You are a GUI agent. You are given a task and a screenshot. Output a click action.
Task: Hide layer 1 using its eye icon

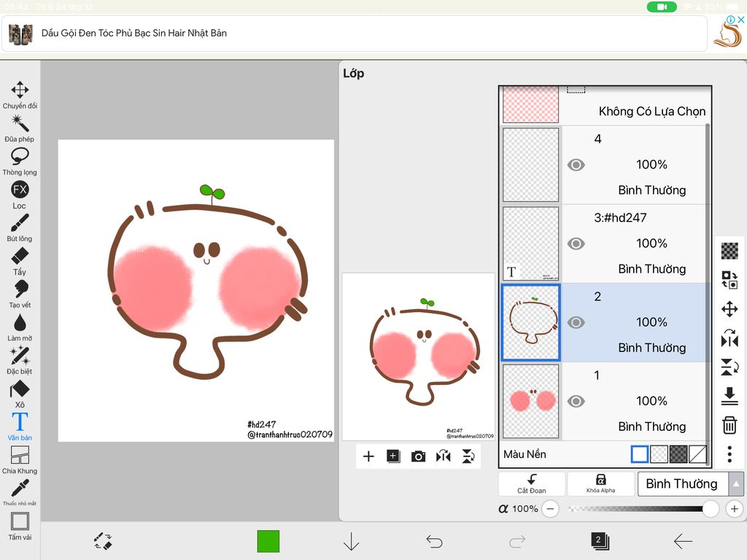[x=576, y=402]
